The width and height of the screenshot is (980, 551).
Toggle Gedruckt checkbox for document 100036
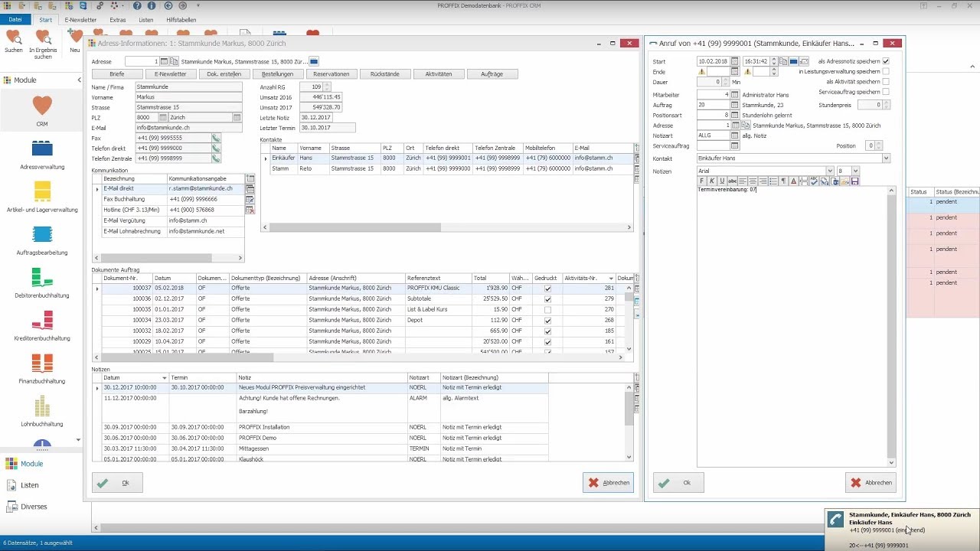pos(547,299)
